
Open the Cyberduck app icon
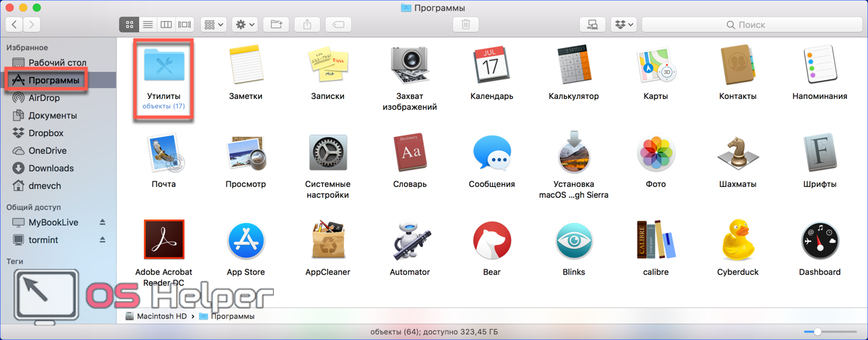[x=738, y=242]
